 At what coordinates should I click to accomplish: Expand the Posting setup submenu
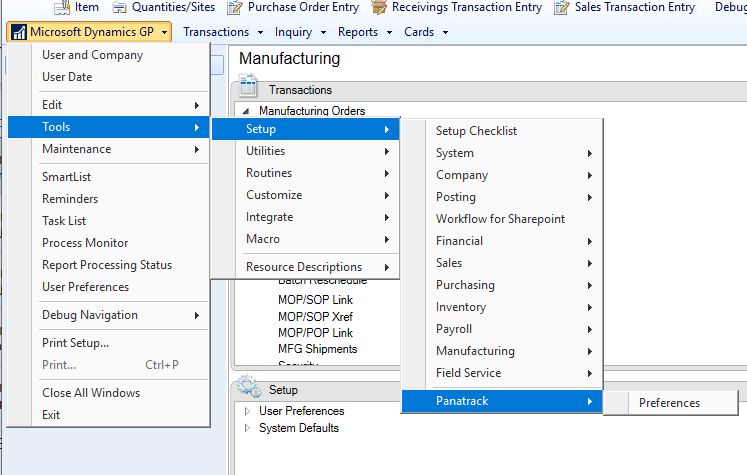click(x=502, y=197)
